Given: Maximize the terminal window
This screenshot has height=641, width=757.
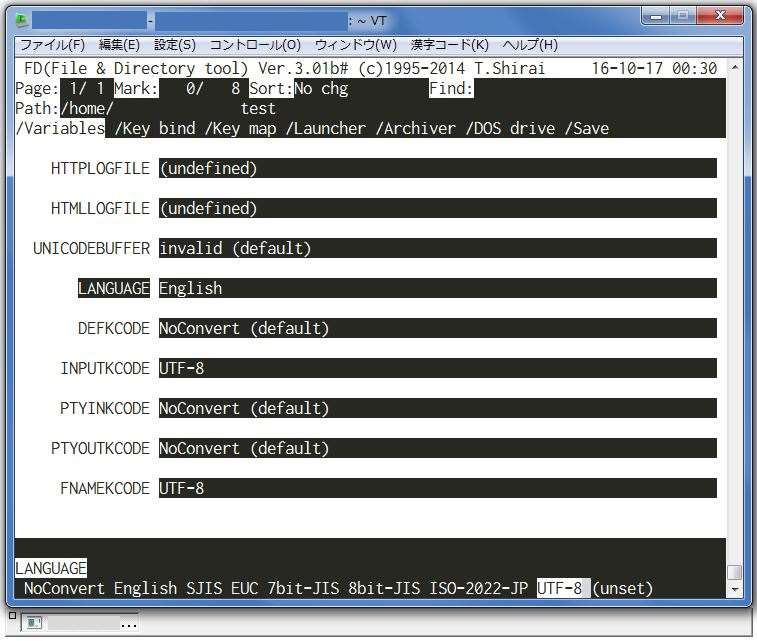Looking at the screenshot, I should tap(682, 16).
